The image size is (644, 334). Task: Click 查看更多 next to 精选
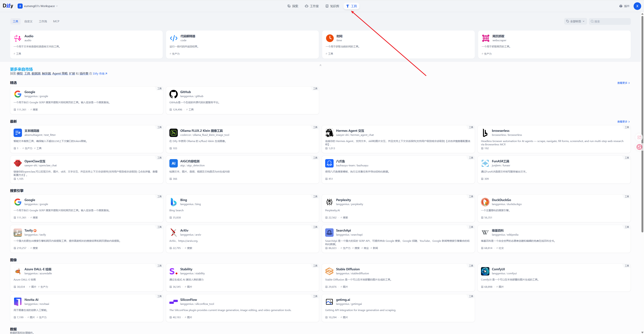click(x=623, y=83)
